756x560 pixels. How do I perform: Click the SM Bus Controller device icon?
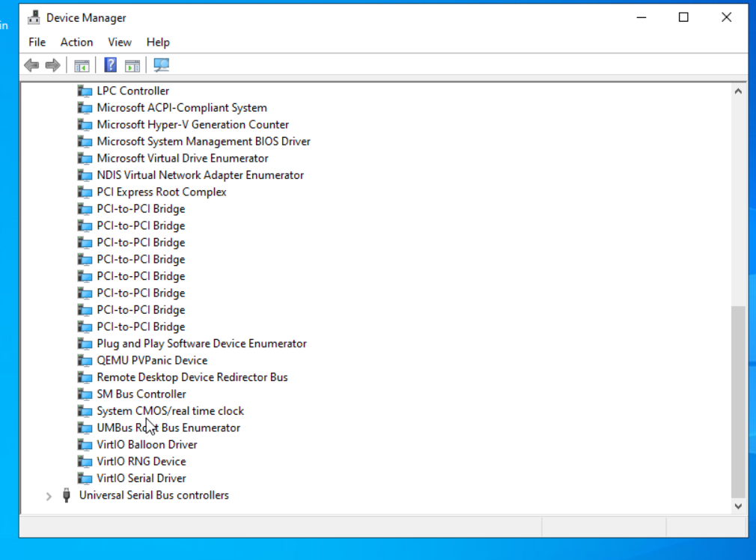[x=85, y=394]
